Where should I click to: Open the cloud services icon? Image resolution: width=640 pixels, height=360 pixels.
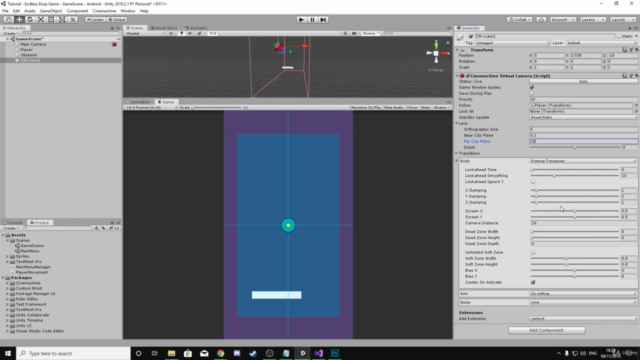pos(541,20)
